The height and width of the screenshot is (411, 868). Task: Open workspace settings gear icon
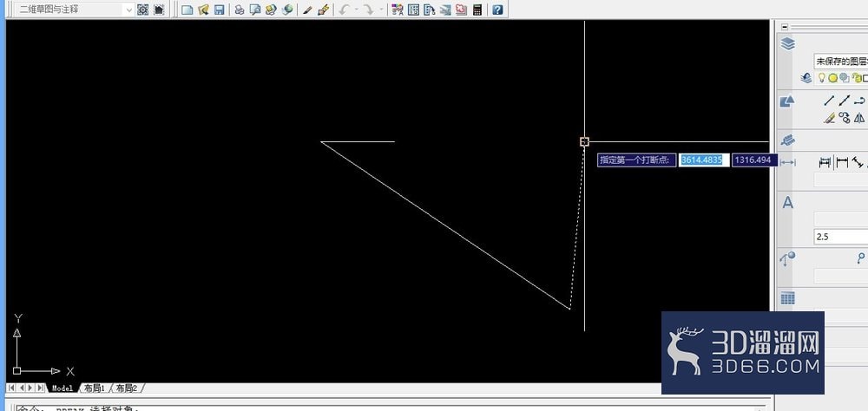[x=143, y=10]
